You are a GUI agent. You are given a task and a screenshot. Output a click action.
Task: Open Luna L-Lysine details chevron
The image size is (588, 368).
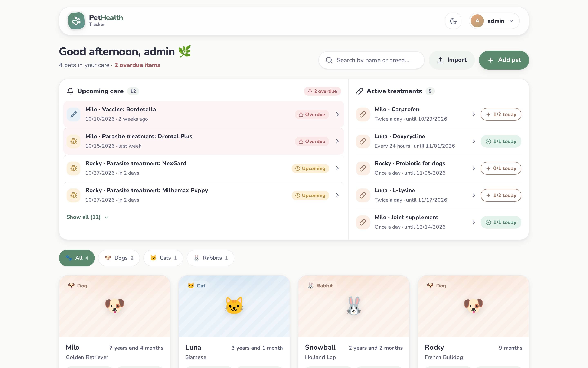tap(473, 195)
